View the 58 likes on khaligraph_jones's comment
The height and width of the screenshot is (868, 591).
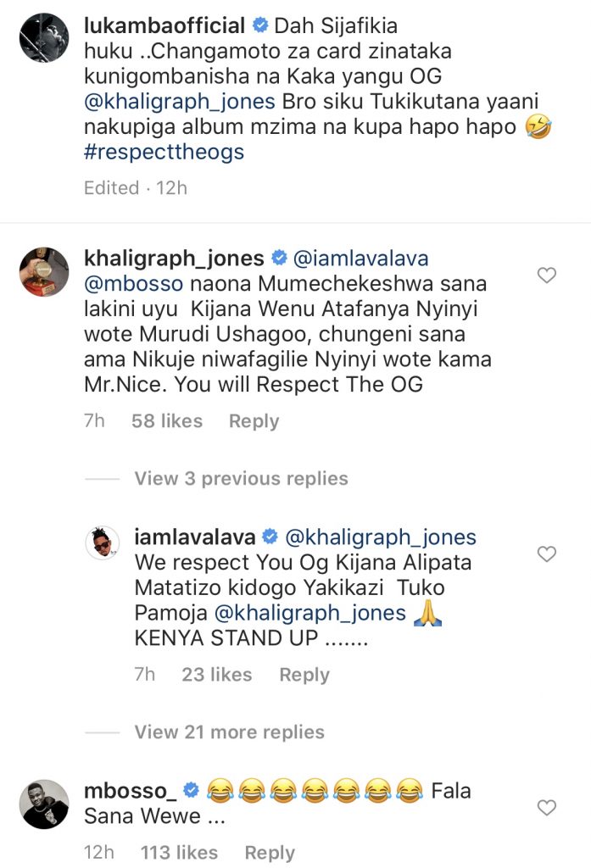167,421
